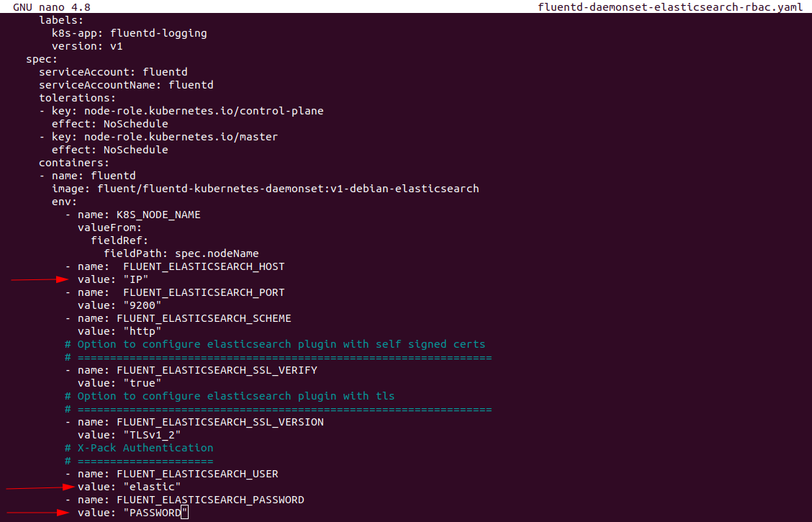The width and height of the screenshot is (812, 522).
Task: Click the 'tolerations:' line
Action: tap(78, 98)
